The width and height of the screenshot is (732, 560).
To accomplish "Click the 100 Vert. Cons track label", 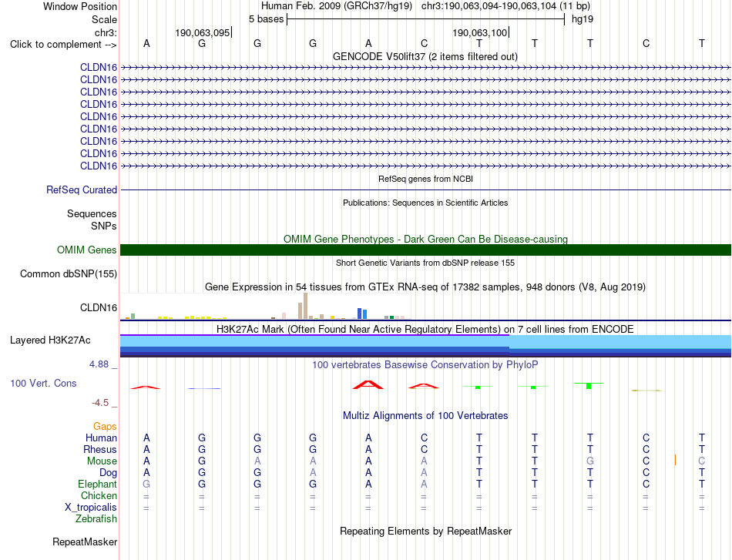I will [x=43, y=383].
